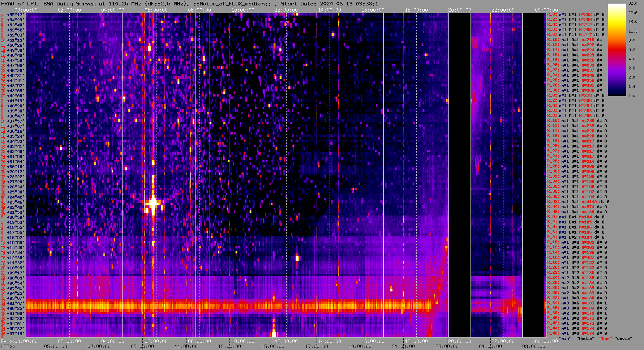The height and width of the screenshot is (350, 644).
Task: Click the 32.0 value on the colour scale
Action: click(x=633, y=3)
